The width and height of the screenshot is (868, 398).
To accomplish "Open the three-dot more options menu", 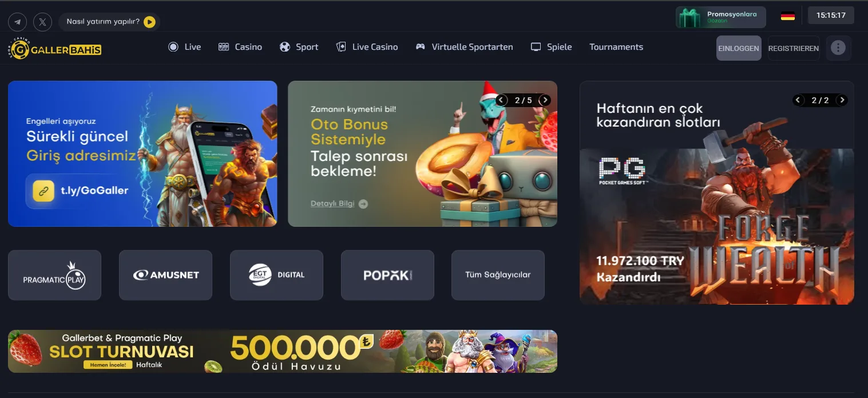I will (838, 48).
